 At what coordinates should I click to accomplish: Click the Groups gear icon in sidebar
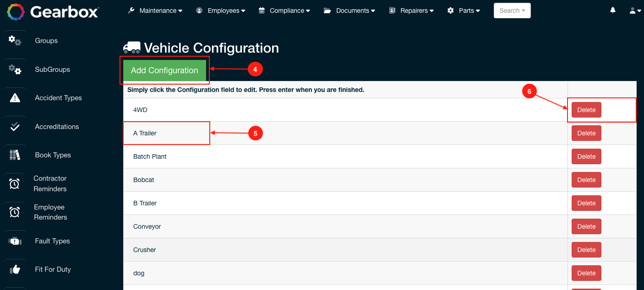[x=15, y=41]
